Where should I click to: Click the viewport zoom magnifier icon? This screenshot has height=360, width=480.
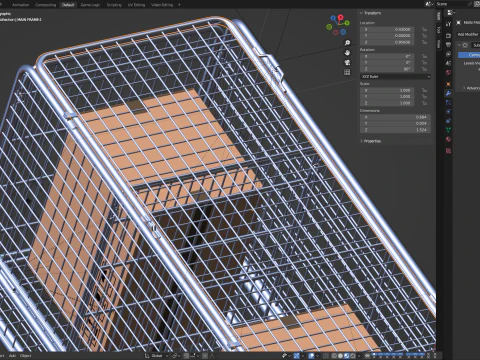click(347, 43)
